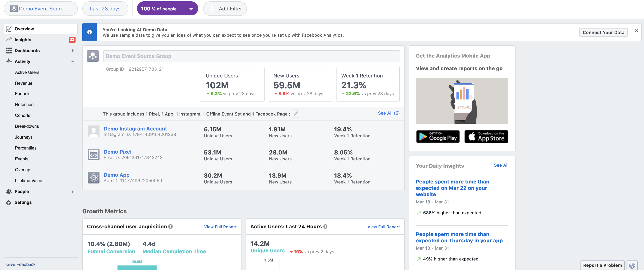644x270 pixels.
Task: Go to Breakdowns in sidebar
Action: tap(27, 126)
